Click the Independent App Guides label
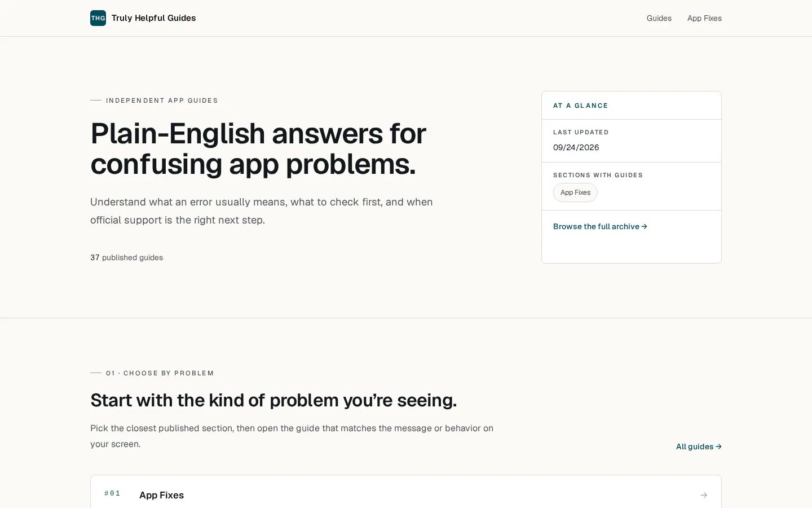This screenshot has height=508, width=812. (x=162, y=100)
